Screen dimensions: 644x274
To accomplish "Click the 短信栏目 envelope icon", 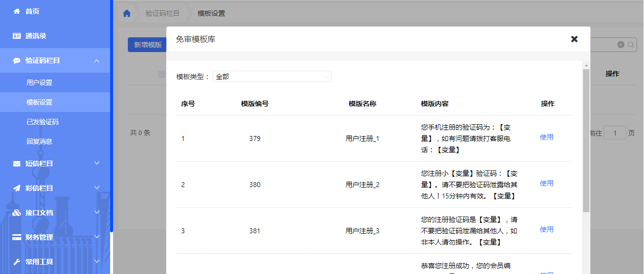I will click(17, 164).
